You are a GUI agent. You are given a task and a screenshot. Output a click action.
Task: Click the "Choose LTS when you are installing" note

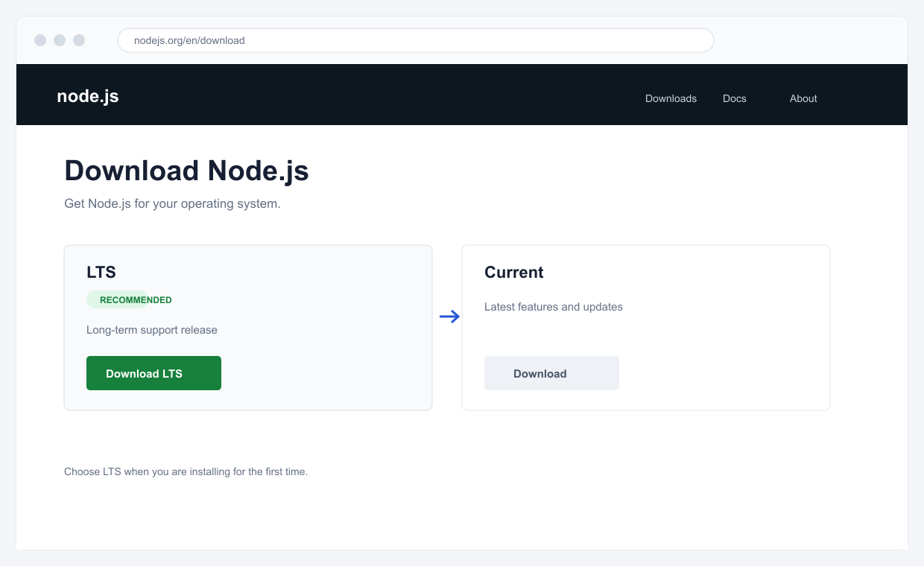(186, 471)
